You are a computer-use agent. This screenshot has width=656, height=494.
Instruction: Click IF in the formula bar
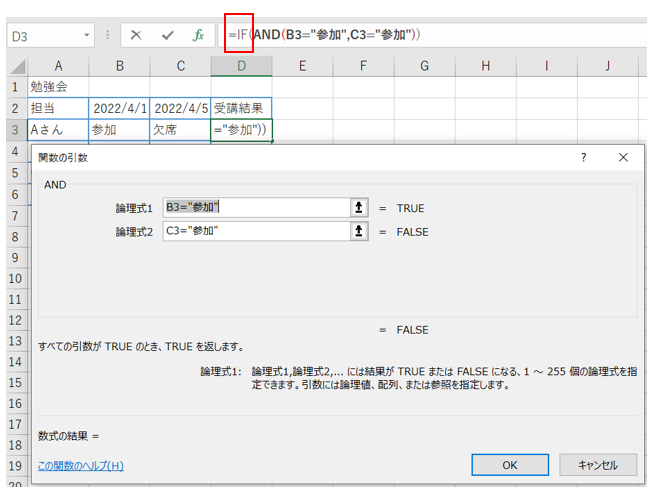240,35
